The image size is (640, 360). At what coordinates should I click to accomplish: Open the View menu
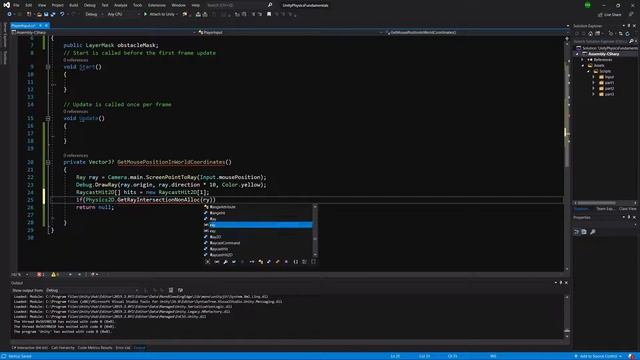coord(42,5)
